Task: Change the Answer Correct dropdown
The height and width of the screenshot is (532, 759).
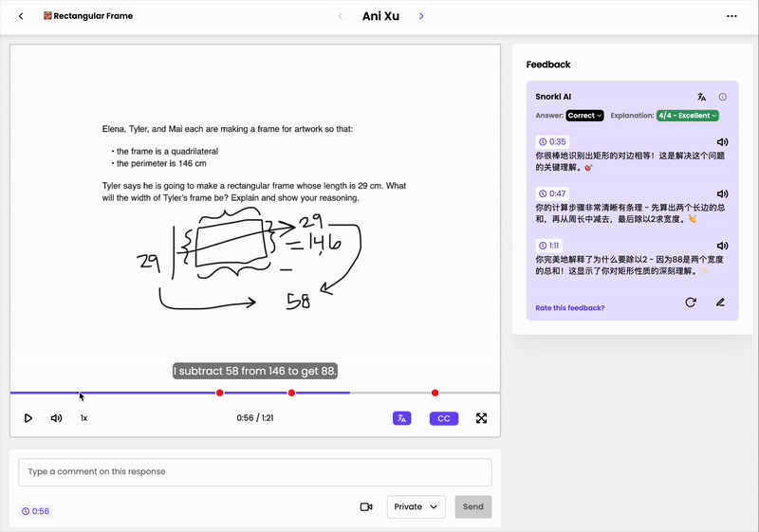Action: pyautogui.click(x=584, y=116)
